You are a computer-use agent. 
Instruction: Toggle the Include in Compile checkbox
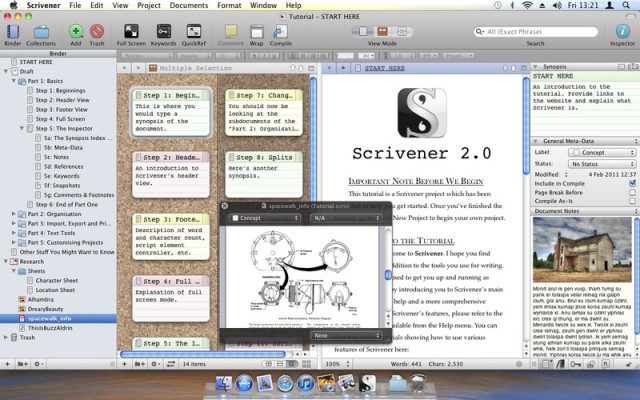632,184
